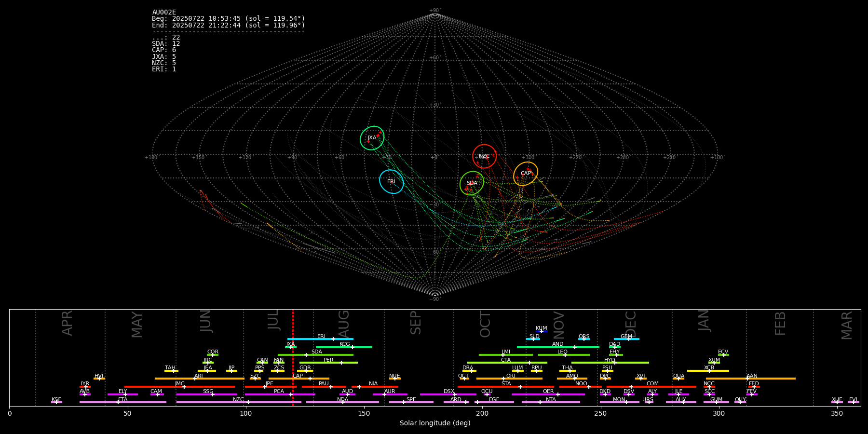Click the ORI shower bar in timeline
The image size is (868, 434).
point(509,379)
